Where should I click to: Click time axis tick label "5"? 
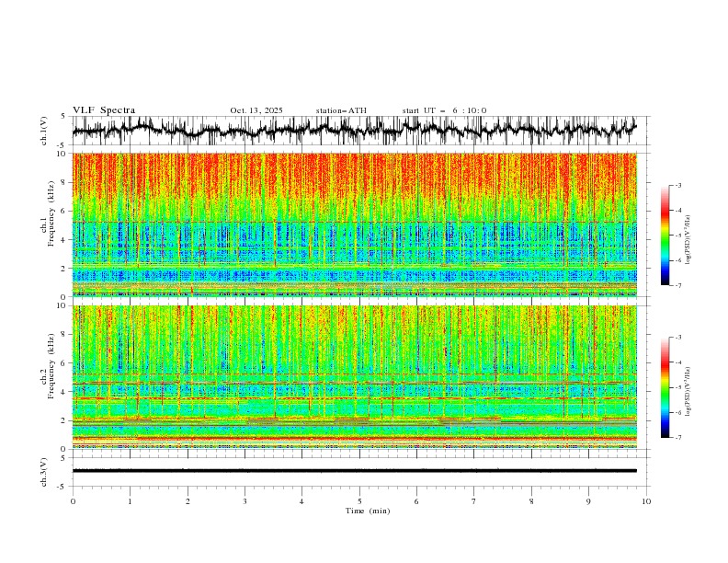coord(359,501)
